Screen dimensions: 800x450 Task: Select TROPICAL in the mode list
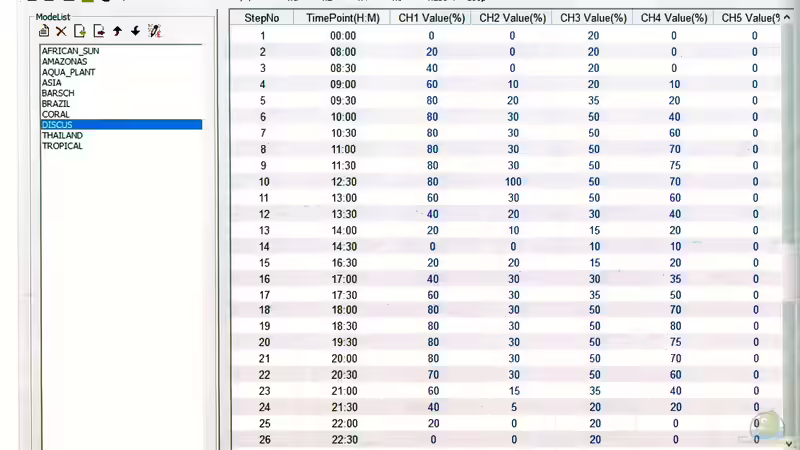pyautogui.click(x=62, y=146)
